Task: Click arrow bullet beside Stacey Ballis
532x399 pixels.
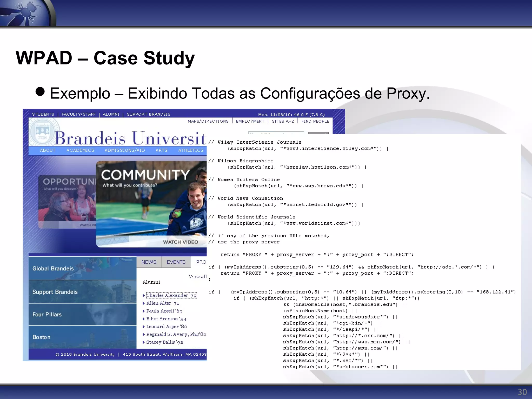Action: point(144,342)
